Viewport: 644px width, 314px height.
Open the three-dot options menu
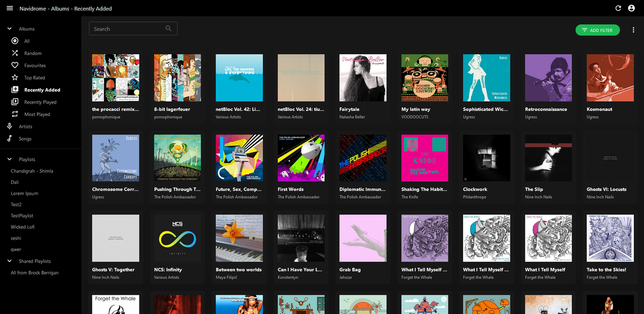[x=633, y=30]
